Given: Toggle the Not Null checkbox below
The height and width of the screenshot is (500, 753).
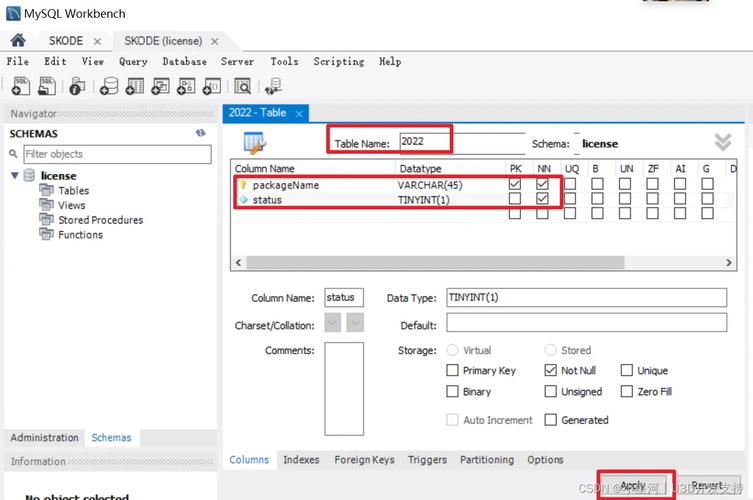Looking at the screenshot, I should tap(550, 370).
